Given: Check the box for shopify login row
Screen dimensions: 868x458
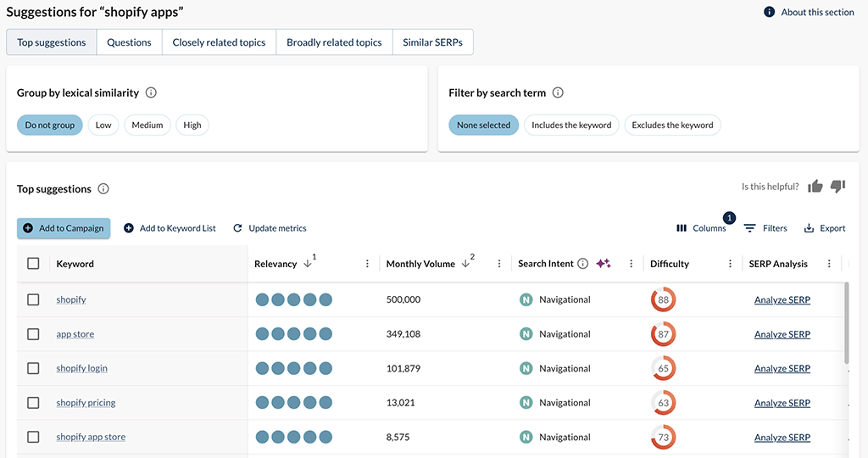Looking at the screenshot, I should pos(33,368).
